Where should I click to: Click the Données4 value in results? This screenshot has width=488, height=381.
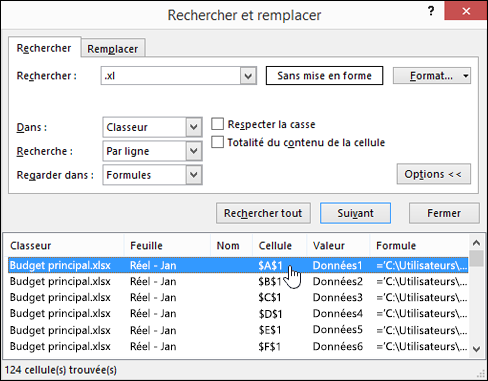(x=338, y=314)
